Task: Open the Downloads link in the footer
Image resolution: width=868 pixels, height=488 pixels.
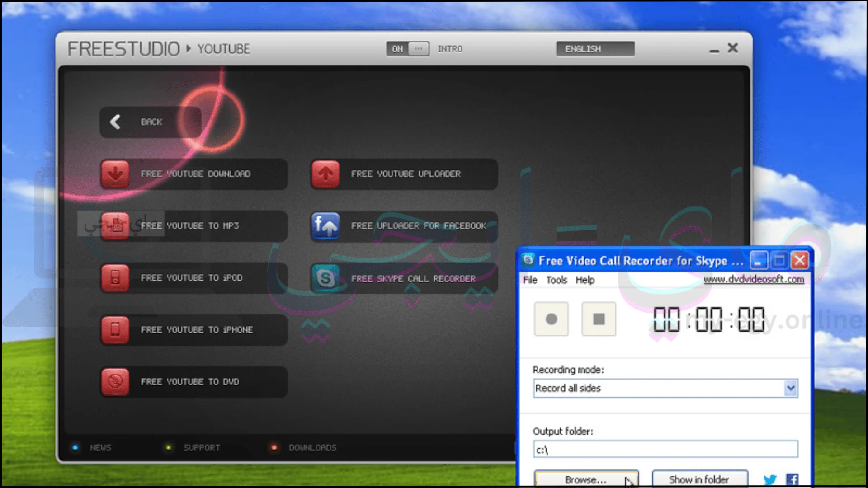Action: click(x=313, y=448)
